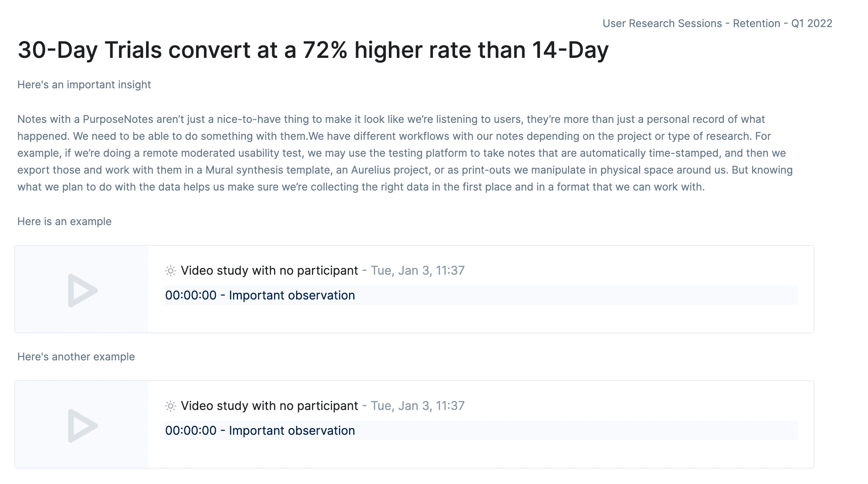The height and width of the screenshot is (484, 868).
Task: Select the 'Q1 2022' breadcrumb segment
Action: (x=812, y=23)
